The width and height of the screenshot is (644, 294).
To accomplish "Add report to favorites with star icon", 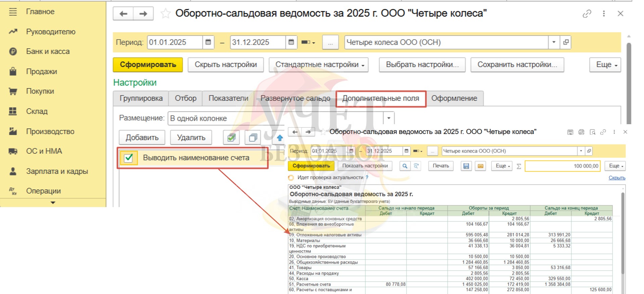I will coord(165,14).
